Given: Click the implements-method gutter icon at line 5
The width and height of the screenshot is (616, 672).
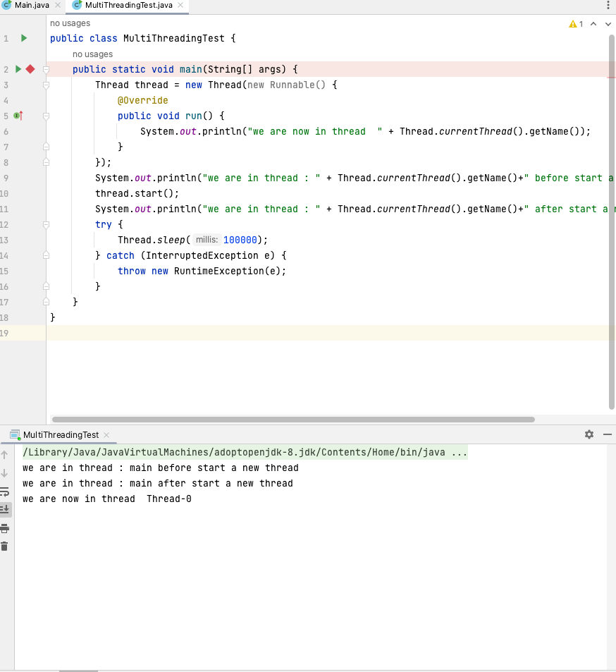Looking at the screenshot, I should (18, 116).
